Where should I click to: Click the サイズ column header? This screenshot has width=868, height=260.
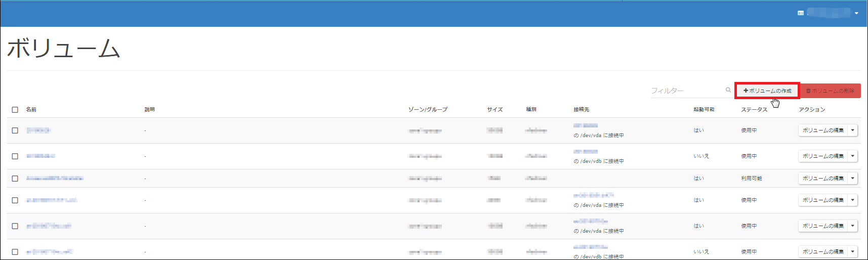tap(494, 110)
